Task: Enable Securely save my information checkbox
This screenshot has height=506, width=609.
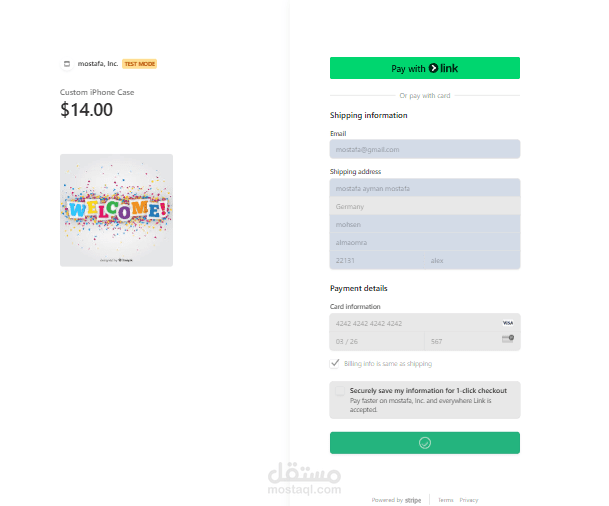Action: (x=340, y=391)
